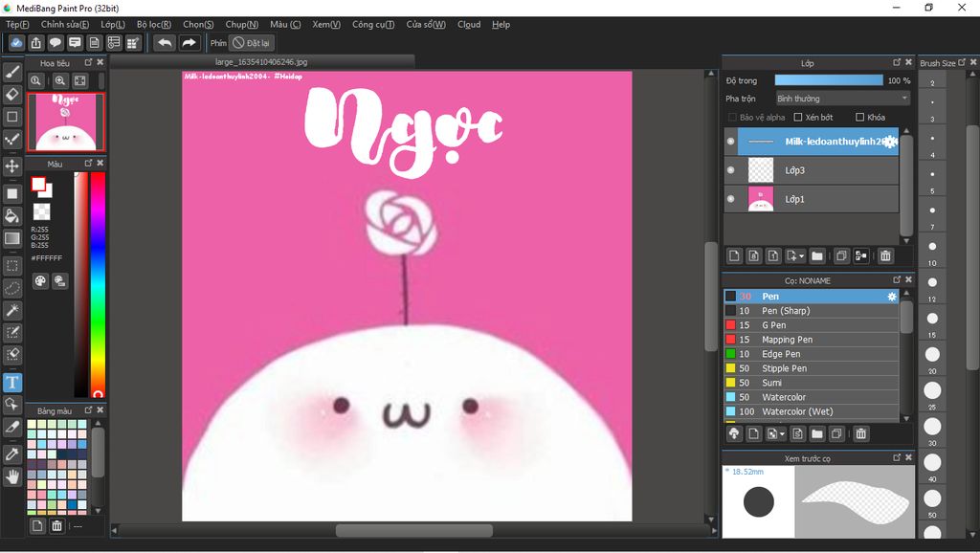Toggle the Khóa checkbox

pyautogui.click(x=860, y=118)
